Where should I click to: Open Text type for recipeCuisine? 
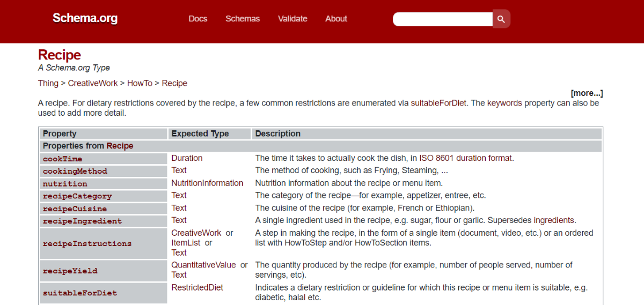point(179,208)
